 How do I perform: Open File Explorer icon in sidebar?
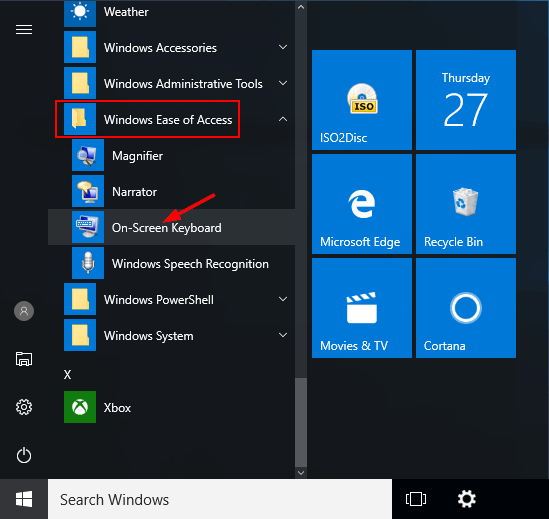point(24,359)
